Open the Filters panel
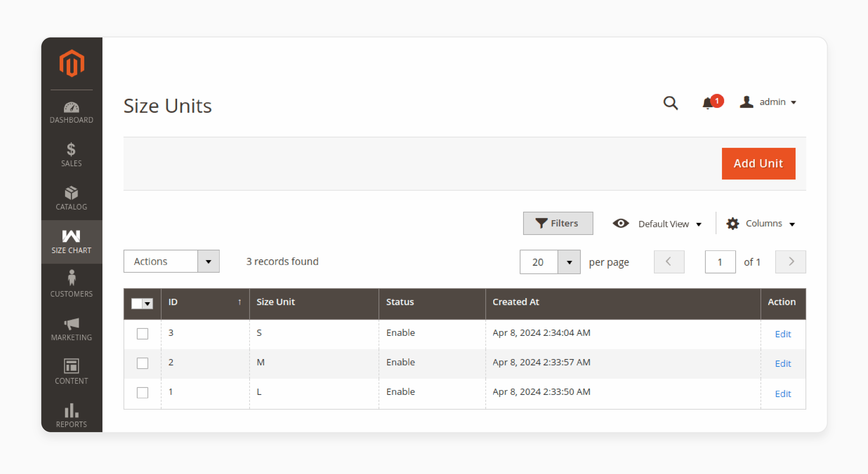Viewport: 868px width, 474px height. 558,223
